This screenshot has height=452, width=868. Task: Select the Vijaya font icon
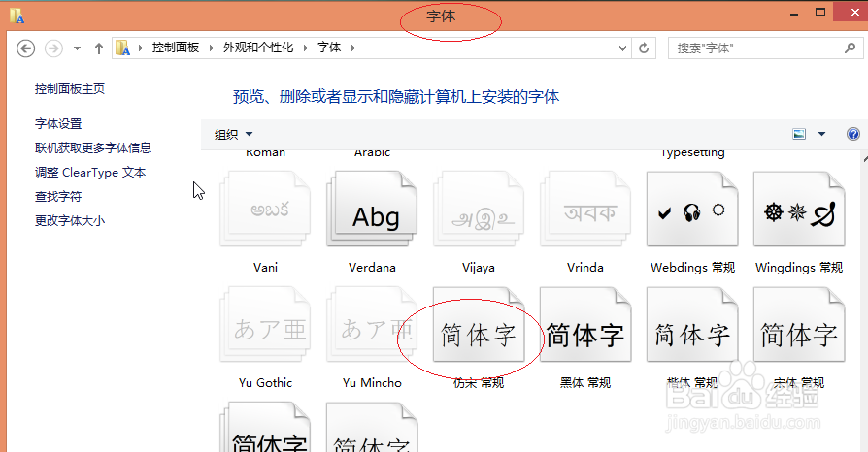click(x=479, y=209)
